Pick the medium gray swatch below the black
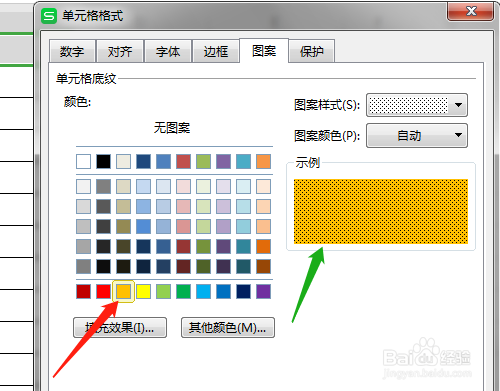This screenshot has height=391, width=500. coord(103,186)
